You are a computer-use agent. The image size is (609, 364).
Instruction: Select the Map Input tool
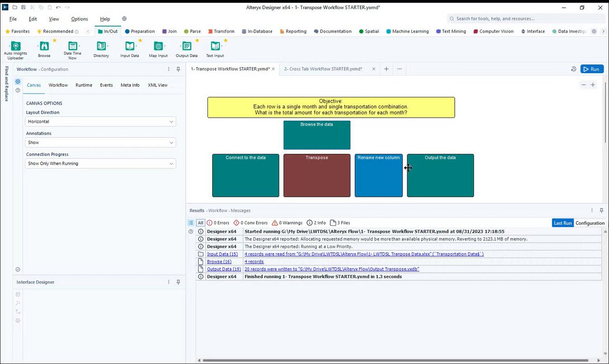(x=158, y=49)
